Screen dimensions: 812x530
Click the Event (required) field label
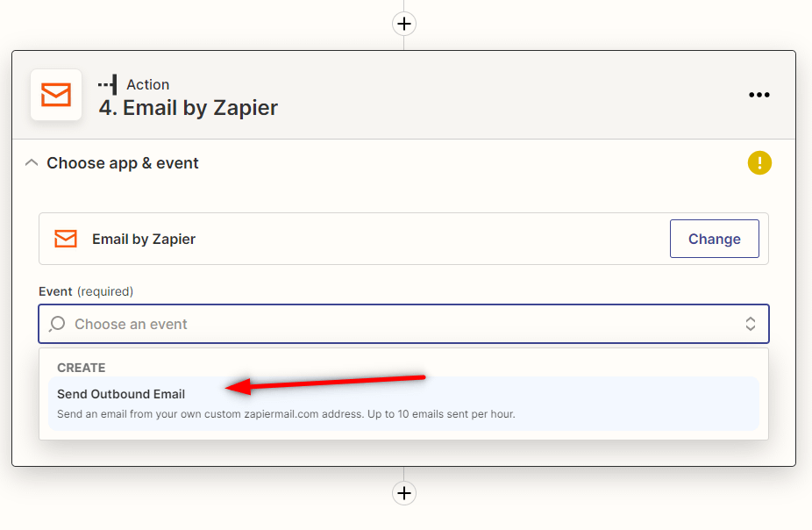coord(86,291)
